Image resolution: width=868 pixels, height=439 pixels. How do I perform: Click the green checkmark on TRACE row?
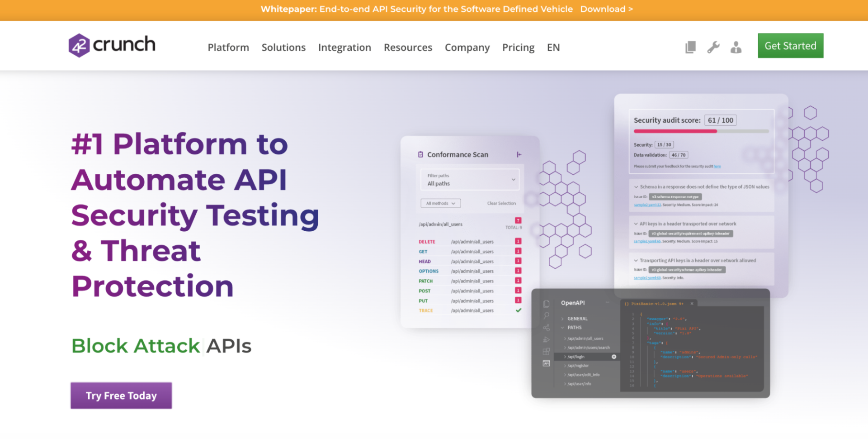tap(519, 310)
